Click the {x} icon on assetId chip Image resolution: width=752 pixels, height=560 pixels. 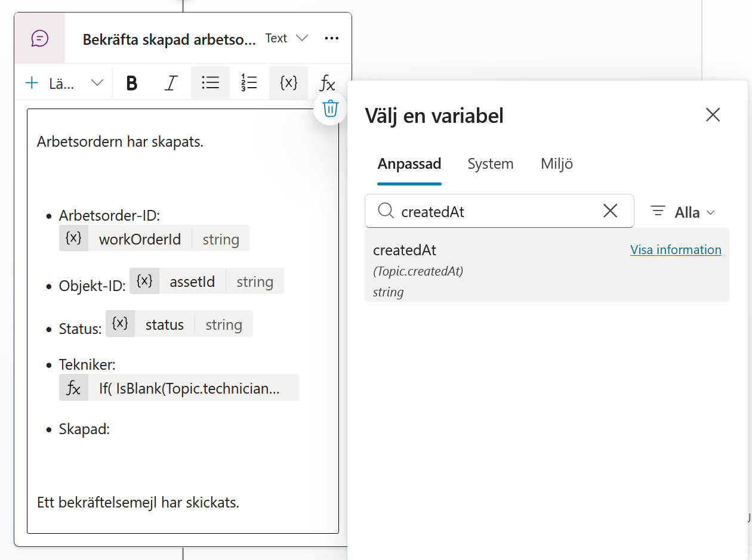144,281
